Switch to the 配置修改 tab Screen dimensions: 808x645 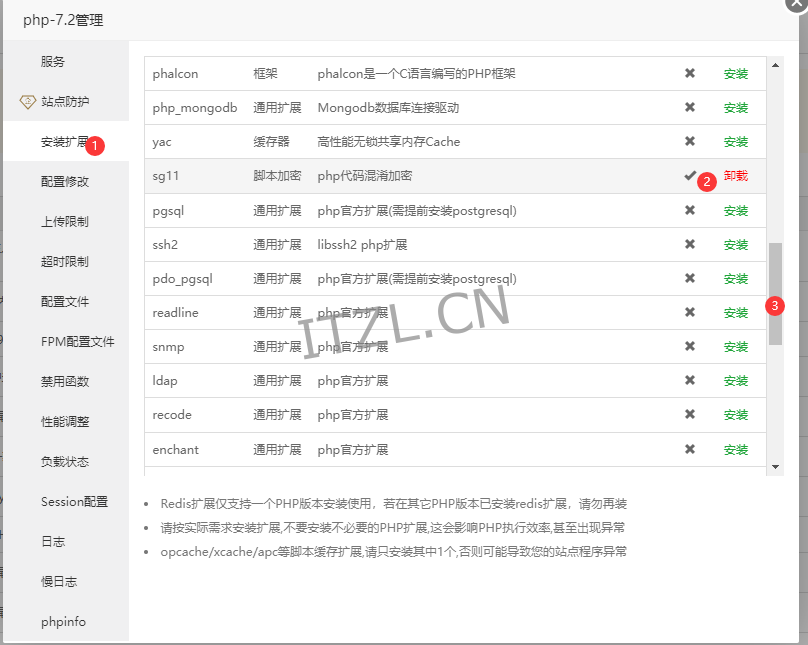[x=65, y=181]
